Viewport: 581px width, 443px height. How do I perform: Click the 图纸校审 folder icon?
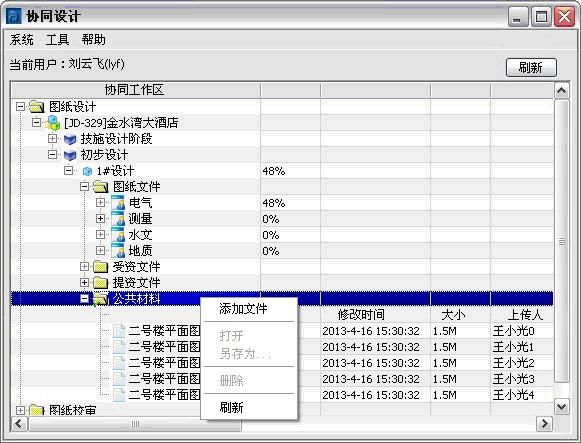[x=37, y=410]
